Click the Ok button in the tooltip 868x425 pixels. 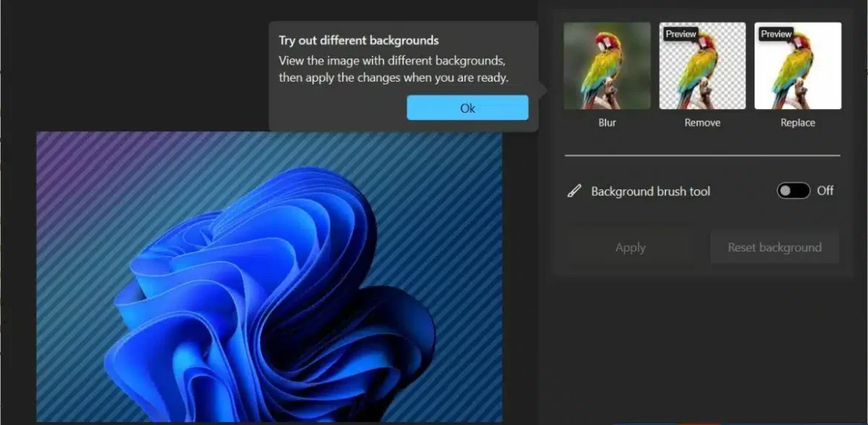(x=467, y=108)
